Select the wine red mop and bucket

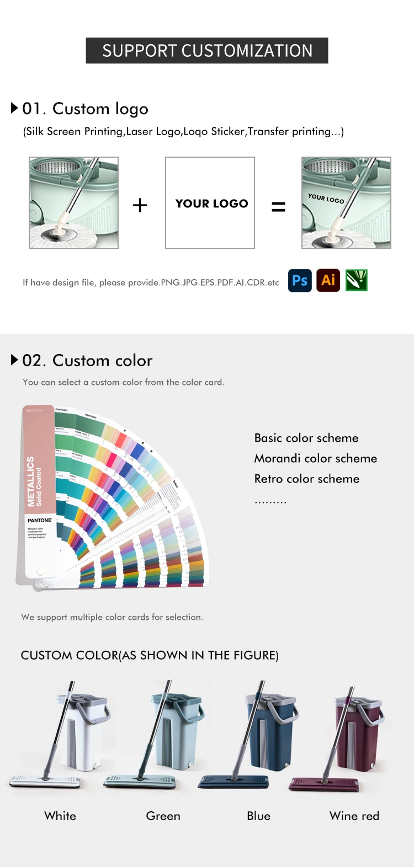[337, 739]
